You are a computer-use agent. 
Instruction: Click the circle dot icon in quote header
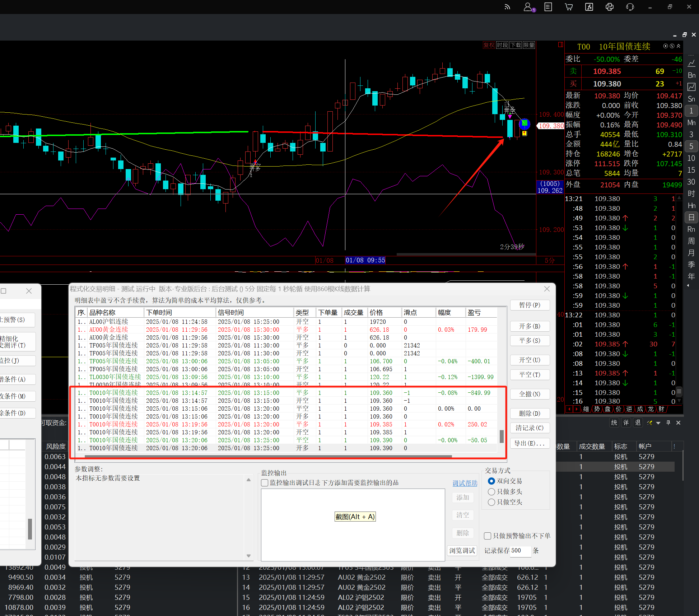665,46
